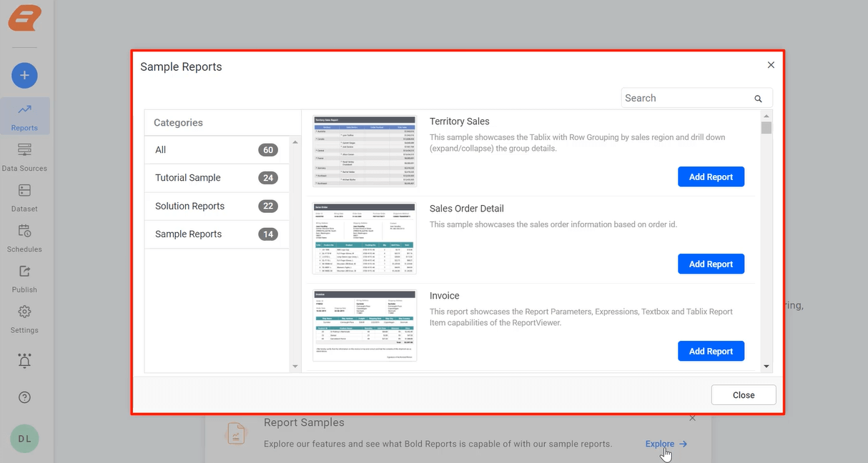The width and height of the screenshot is (868, 463).
Task: Click the Categories heading
Action: point(178,123)
